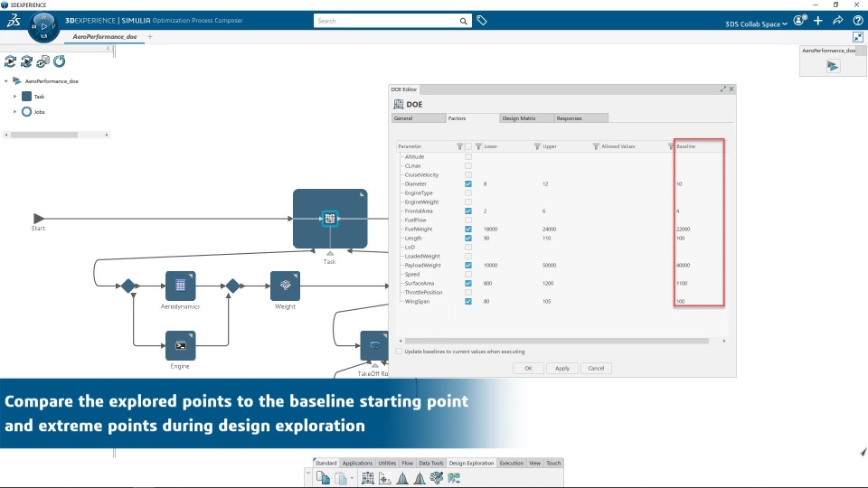868x488 pixels.
Task: Toggle the select-all header checkbox
Action: tap(468, 146)
